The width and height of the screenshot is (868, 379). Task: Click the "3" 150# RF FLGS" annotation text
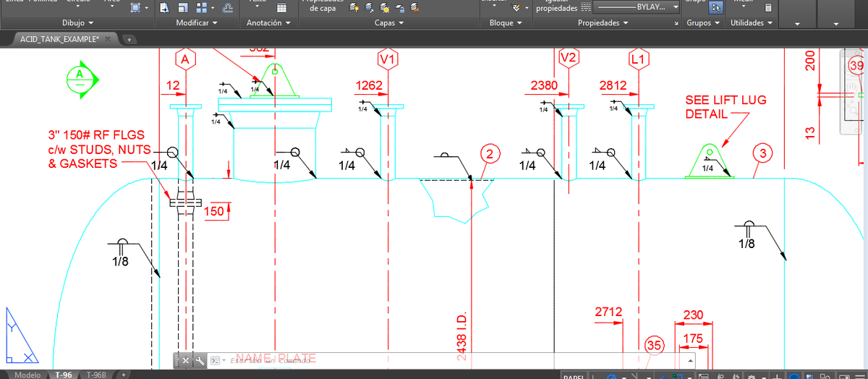point(96,135)
